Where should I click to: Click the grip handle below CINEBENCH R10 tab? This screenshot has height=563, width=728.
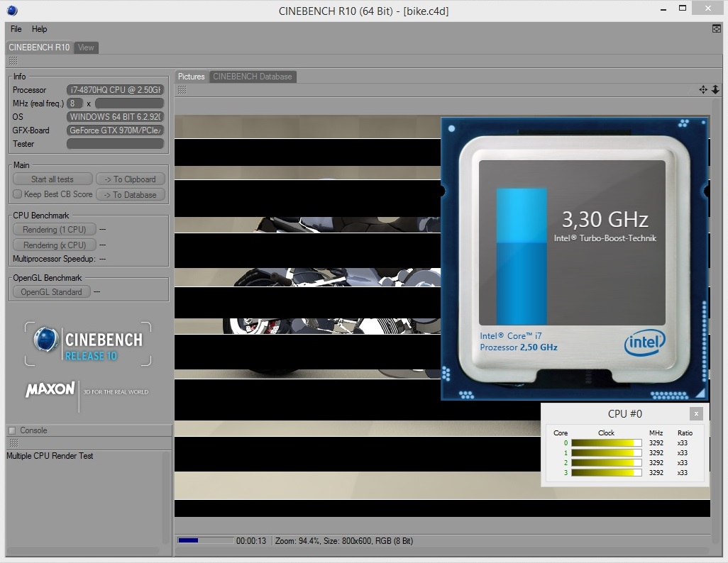pos(13,61)
